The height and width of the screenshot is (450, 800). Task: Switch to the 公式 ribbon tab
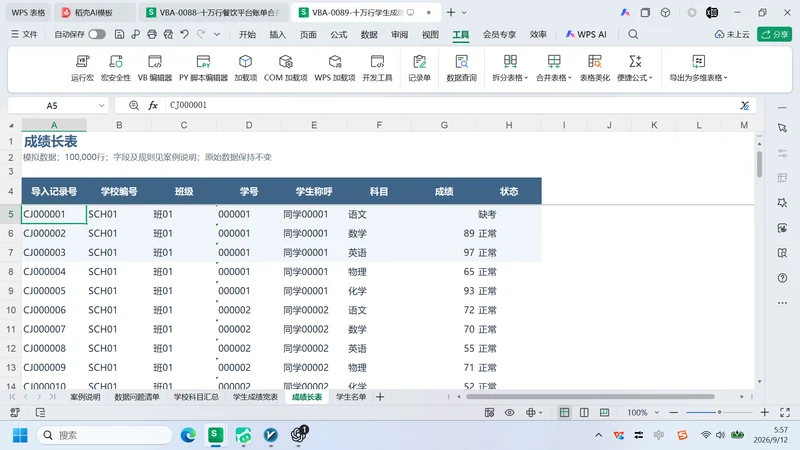[338, 34]
